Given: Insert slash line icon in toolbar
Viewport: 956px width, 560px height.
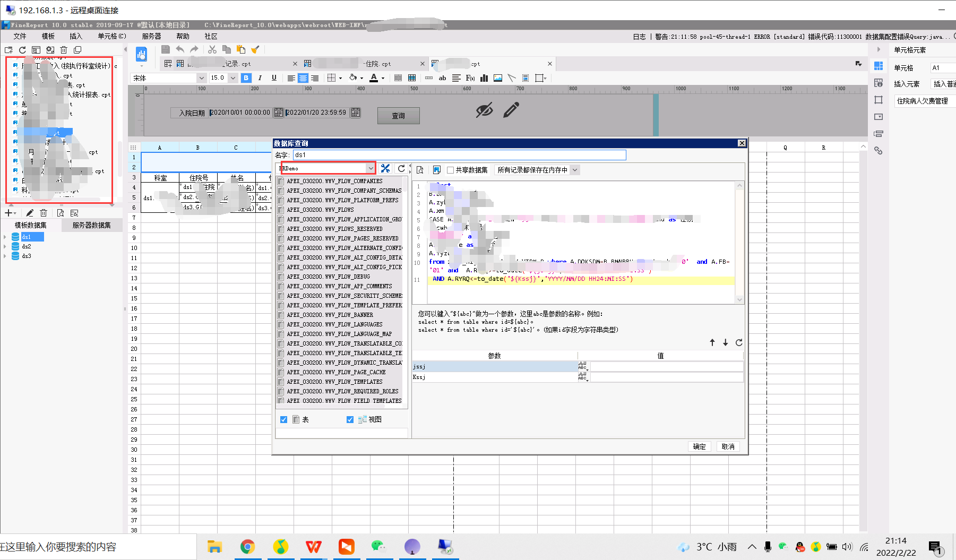Looking at the screenshot, I should pyautogui.click(x=512, y=78).
